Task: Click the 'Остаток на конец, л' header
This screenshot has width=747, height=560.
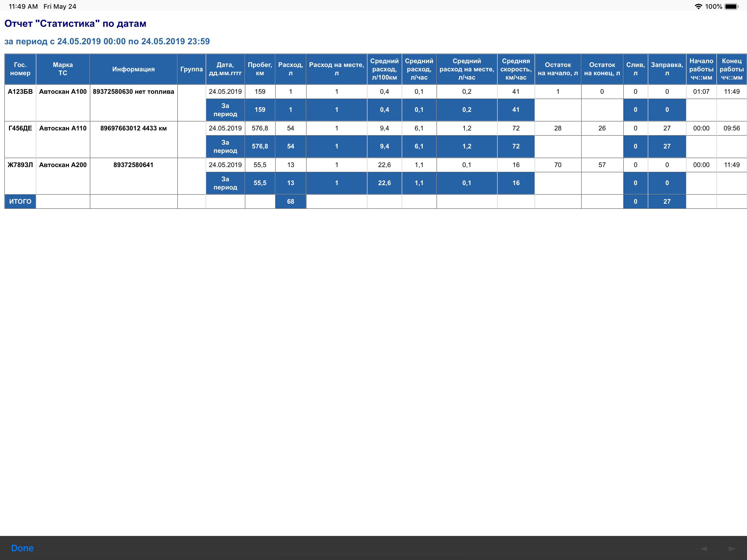Action: (x=602, y=69)
